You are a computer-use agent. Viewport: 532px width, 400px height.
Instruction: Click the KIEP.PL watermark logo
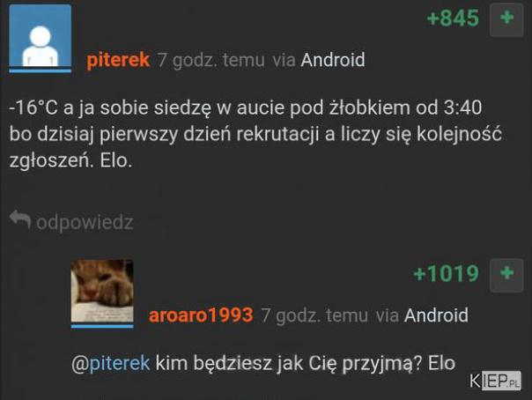[x=495, y=381]
